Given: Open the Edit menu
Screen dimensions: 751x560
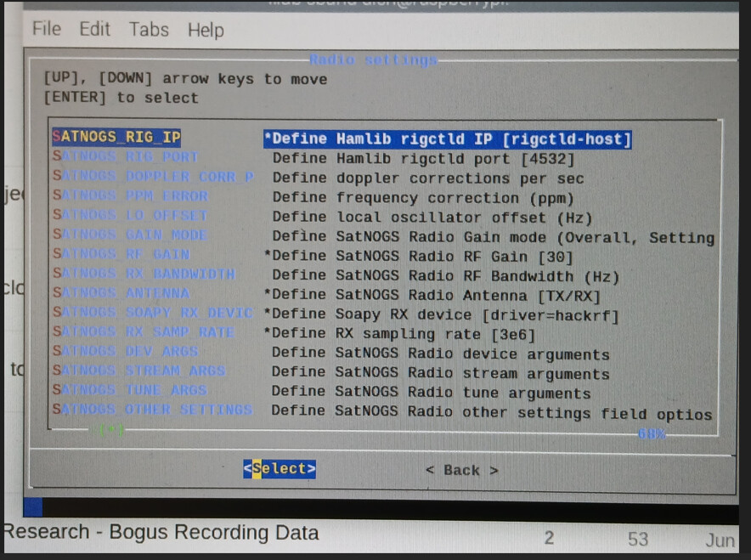Looking at the screenshot, I should click(x=95, y=29).
